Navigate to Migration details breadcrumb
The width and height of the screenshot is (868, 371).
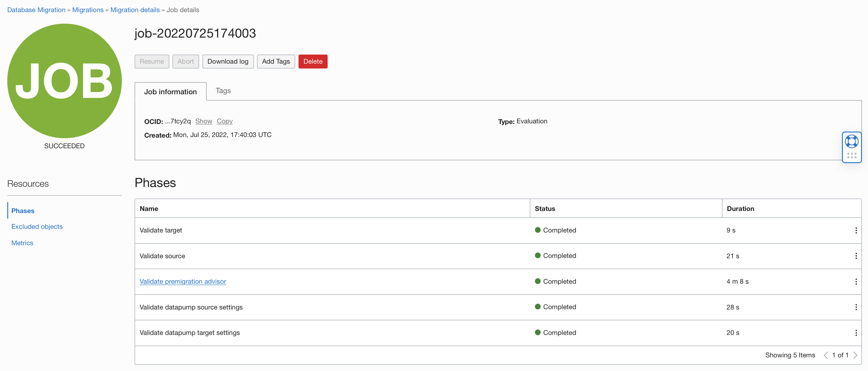[135, 10]
